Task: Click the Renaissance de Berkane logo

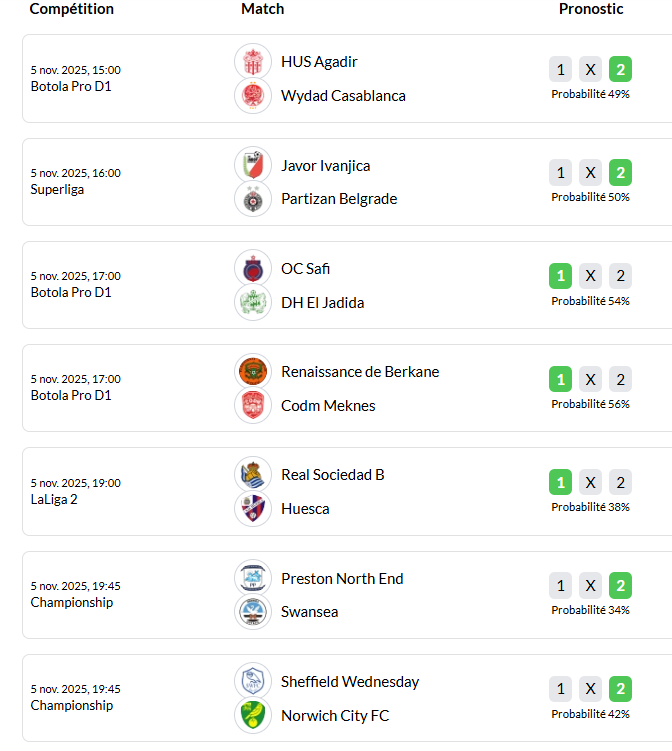Action: tap(253, 372)
